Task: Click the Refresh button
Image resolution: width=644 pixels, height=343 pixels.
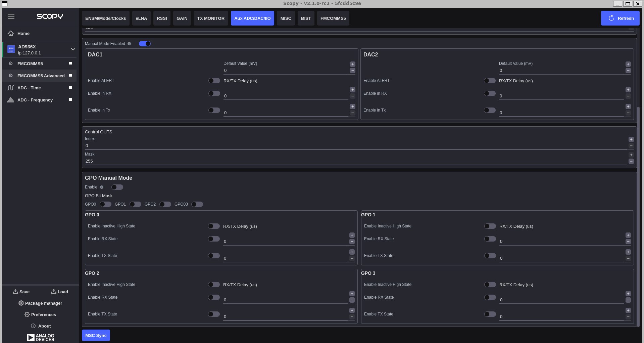Action: point(620,18)
